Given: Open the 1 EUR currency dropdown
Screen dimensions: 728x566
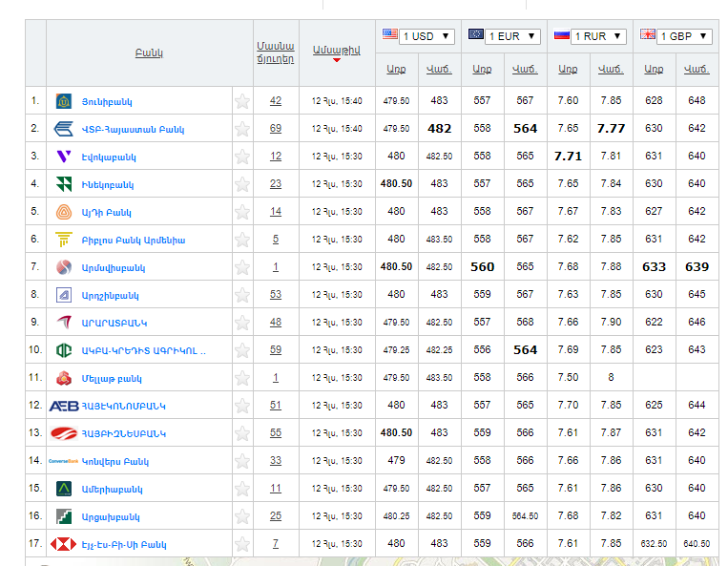Looking at the screenshot, I should [512, 36].
